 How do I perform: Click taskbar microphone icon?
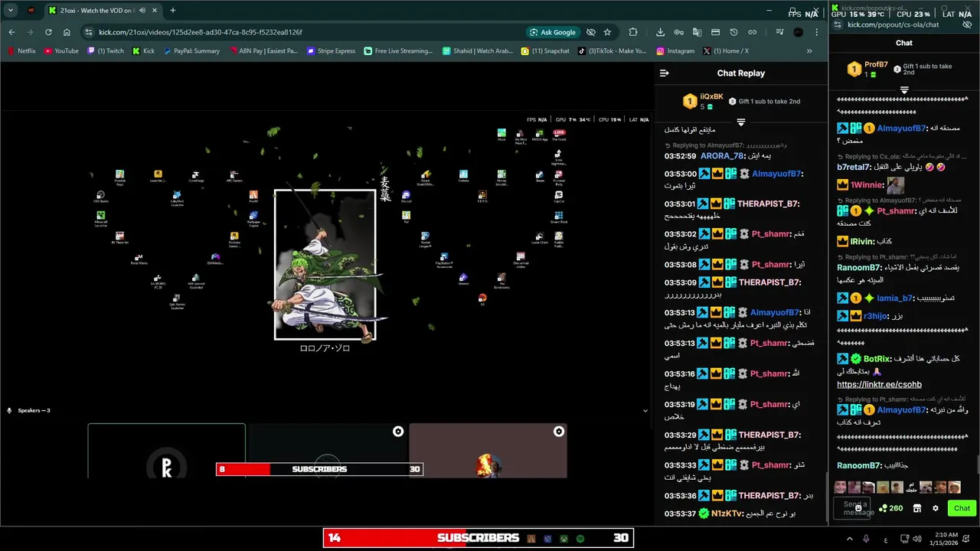click(x=866, y=539)
